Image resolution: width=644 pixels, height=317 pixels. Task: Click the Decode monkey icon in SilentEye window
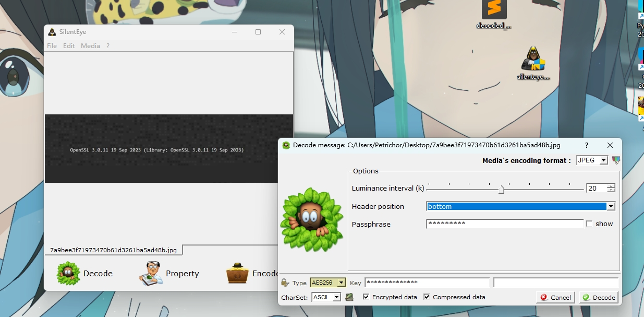[68, 273]
